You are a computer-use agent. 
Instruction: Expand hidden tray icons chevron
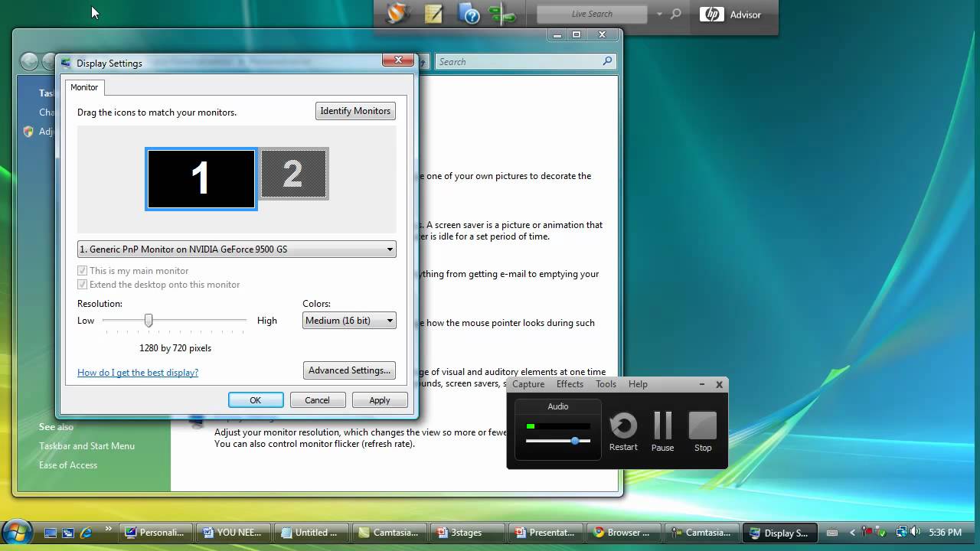click(852, 533)
